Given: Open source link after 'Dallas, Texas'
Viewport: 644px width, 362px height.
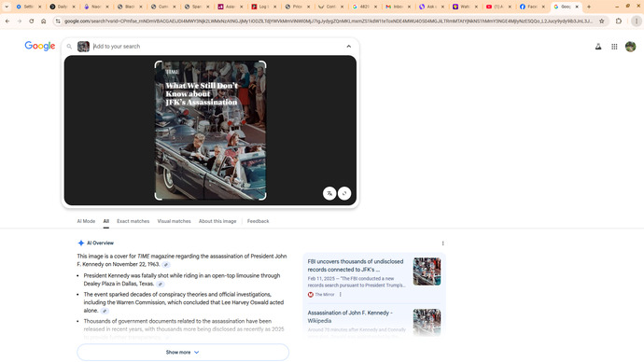Looking at the screenshot, I should coord(161,284).
